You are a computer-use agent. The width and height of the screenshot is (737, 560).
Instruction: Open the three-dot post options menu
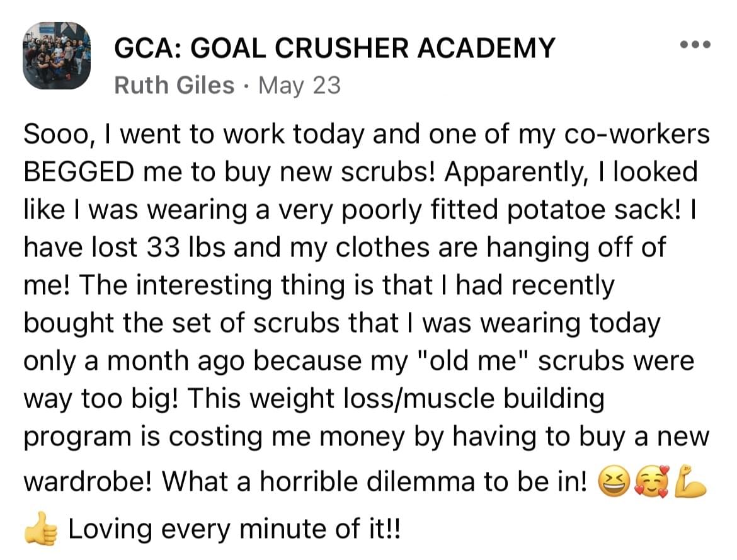tap(695, 45)
